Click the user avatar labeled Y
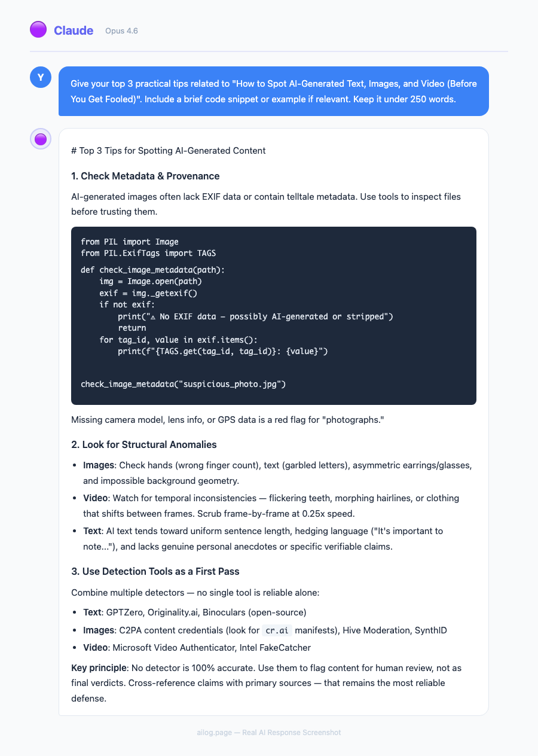This screenshot has height=756, width=538. click(x=41, y=77)
